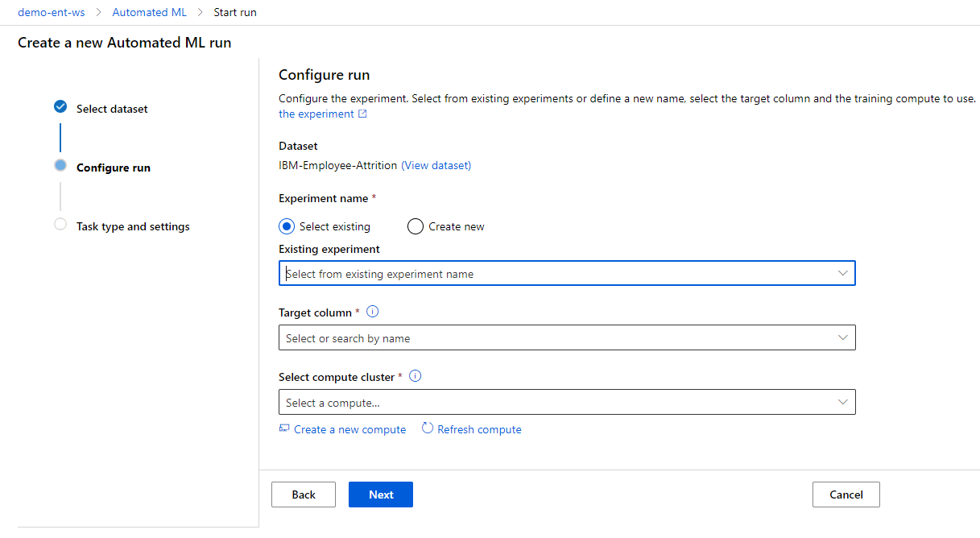Click the Task type and settings step circle
Image resolution: width=980 pixels, height=538 pixels.
click(x=60, y=225)
